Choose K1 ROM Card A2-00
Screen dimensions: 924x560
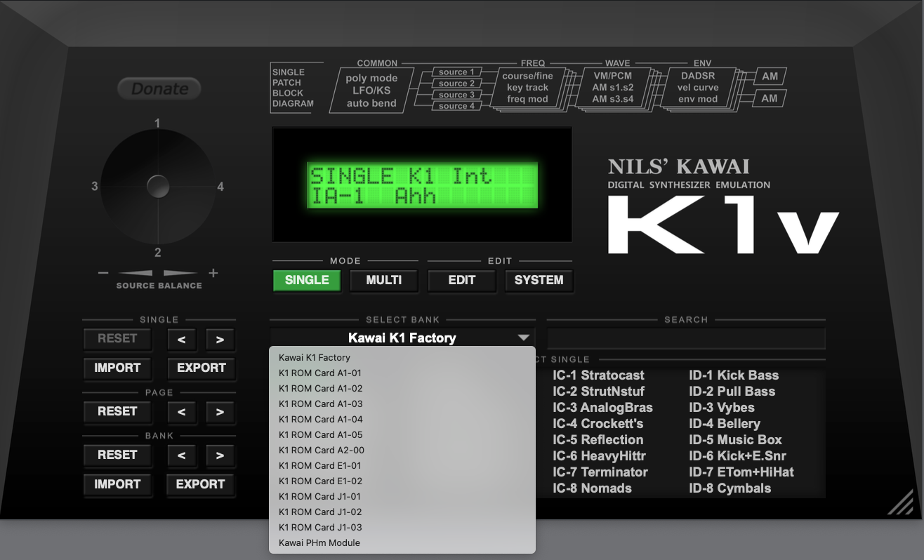pos(402,451)
